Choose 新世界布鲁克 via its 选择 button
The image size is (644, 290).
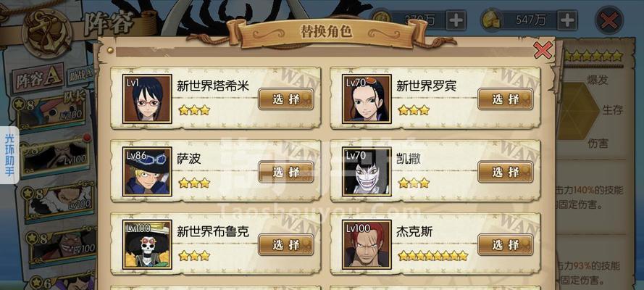(x=286, y=244)
